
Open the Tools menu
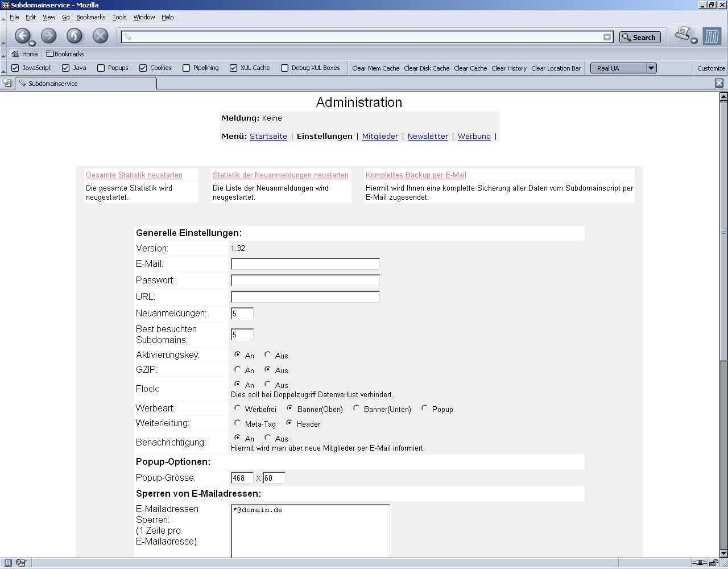119,17
